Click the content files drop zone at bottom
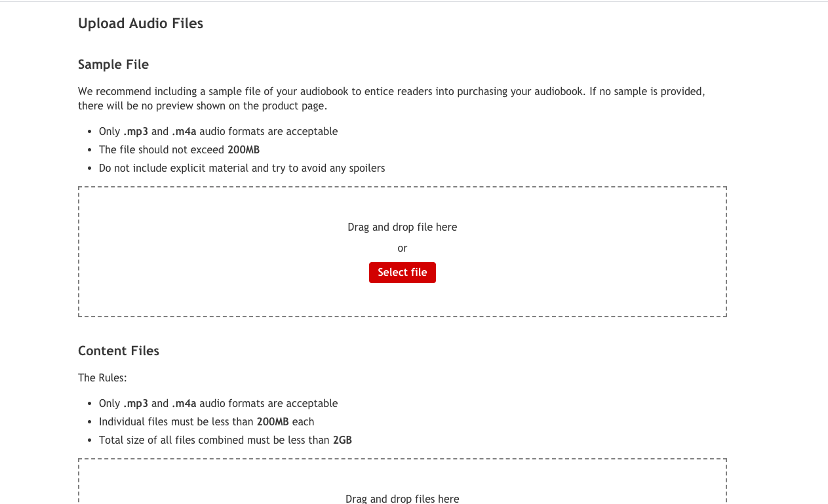Screen dimensions: 828x504 tap(197, 485)
